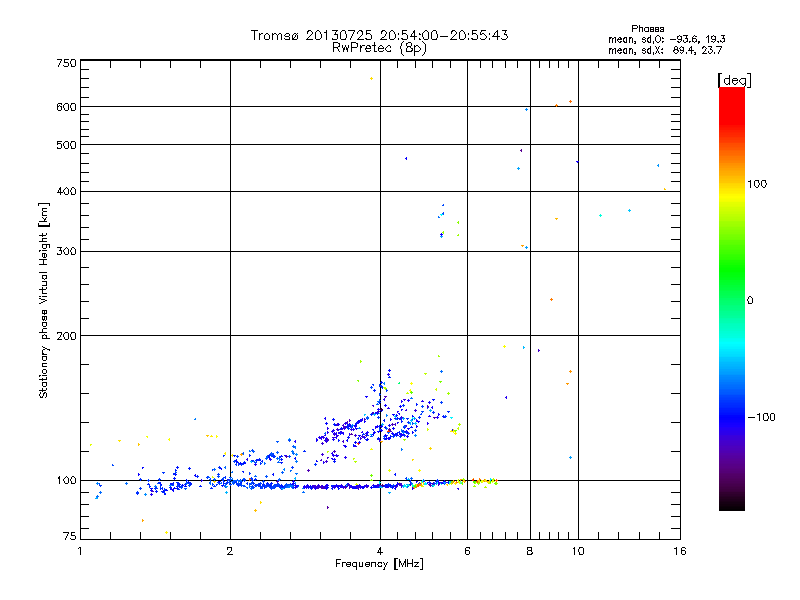Screen dimensions: 800x600
Task: Click the y-axis tick label '300'
Action: pyautogui.click(x=66, y=252)
